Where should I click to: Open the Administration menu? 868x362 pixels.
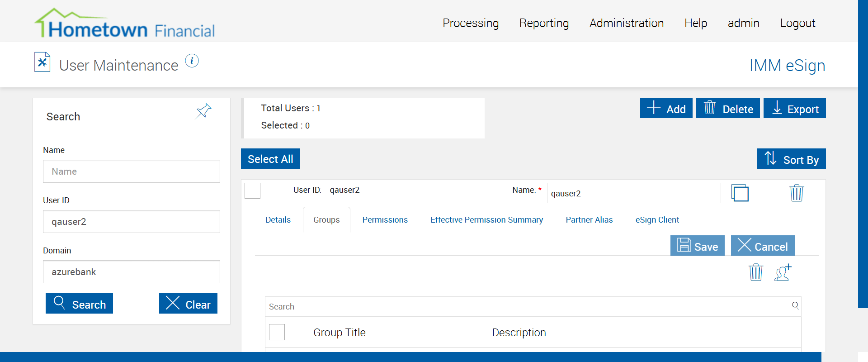(627, 23)
